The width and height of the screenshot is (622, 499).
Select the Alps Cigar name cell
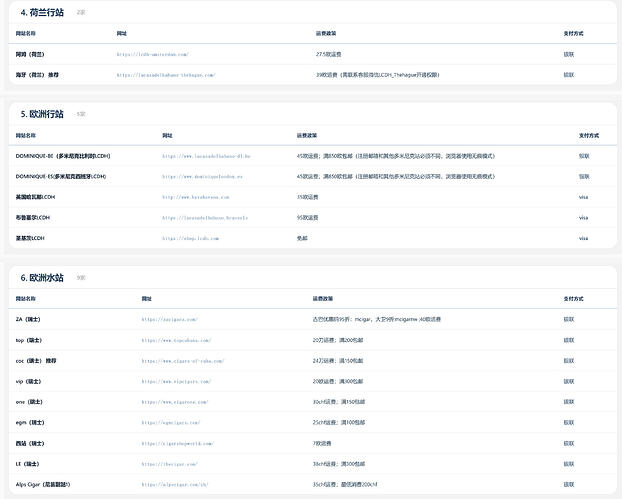pos(43,485)
